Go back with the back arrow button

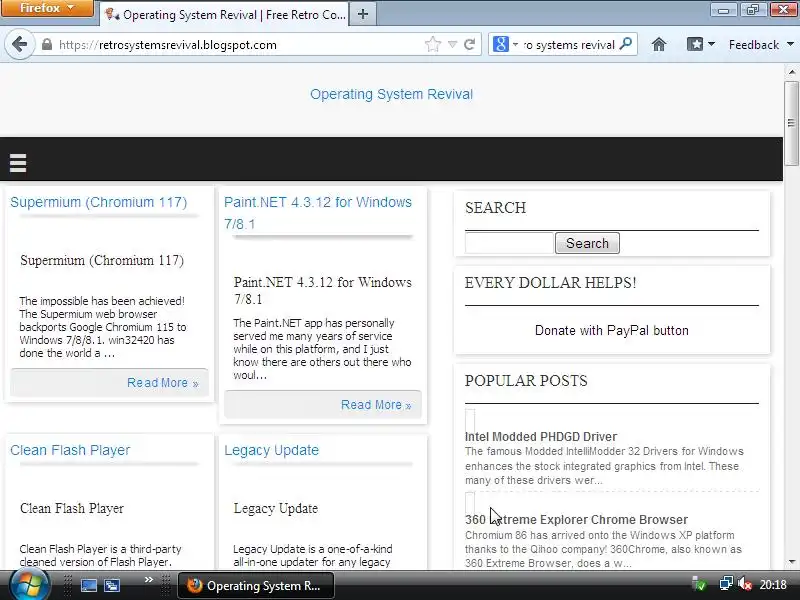[19, 44]
